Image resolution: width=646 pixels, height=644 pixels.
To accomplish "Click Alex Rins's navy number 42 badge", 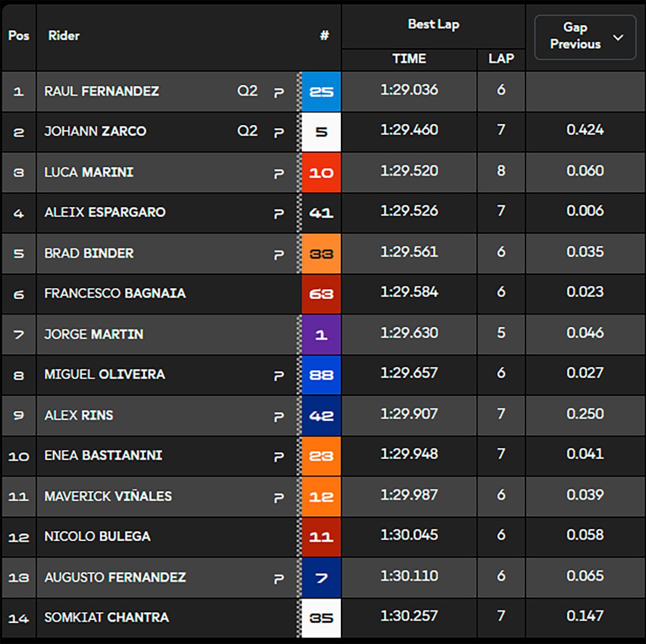I will pos(321,416).
